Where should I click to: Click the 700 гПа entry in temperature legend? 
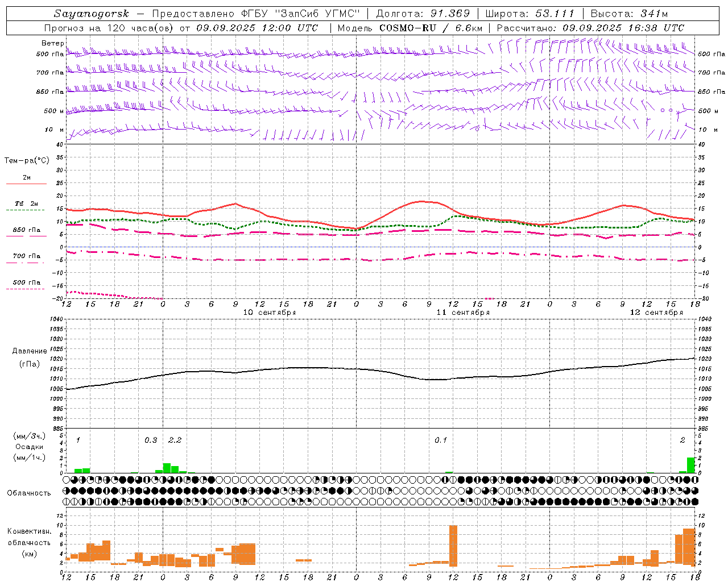26,256
